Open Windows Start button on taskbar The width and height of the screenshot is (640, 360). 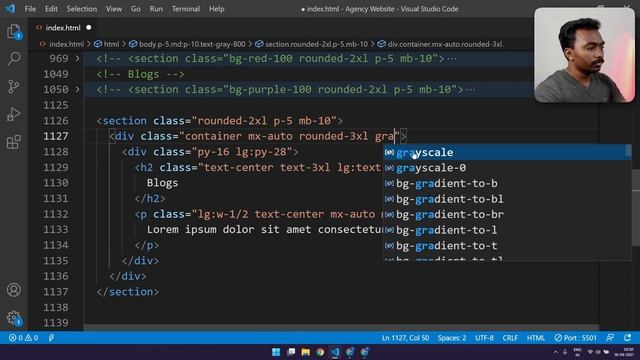(276, 352)
